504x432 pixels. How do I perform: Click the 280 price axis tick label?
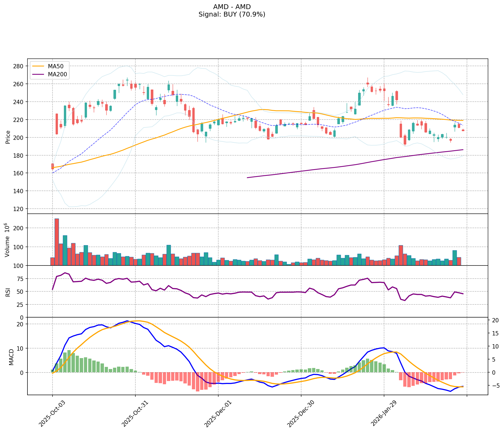coord(19,66)
